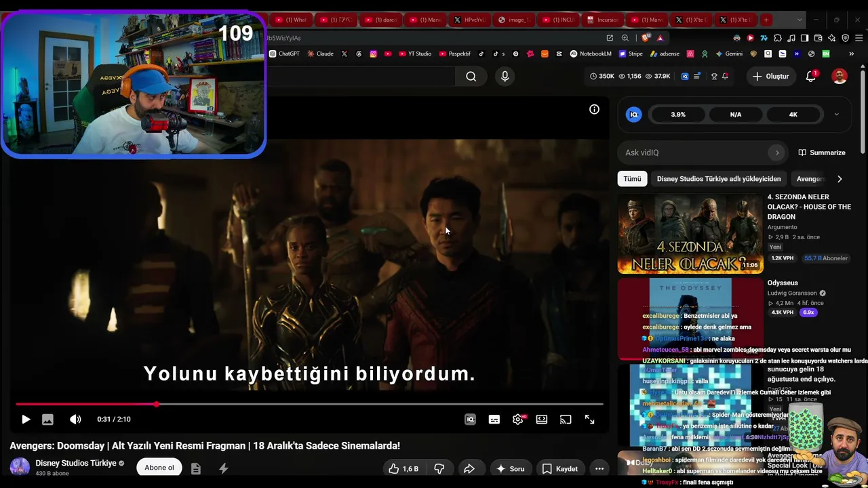Image resolution: width=868 pixels, height=488 pixels.
Task: Click the Disney Studios Türkiye channel avatar
Action: (x=20, y=467)
